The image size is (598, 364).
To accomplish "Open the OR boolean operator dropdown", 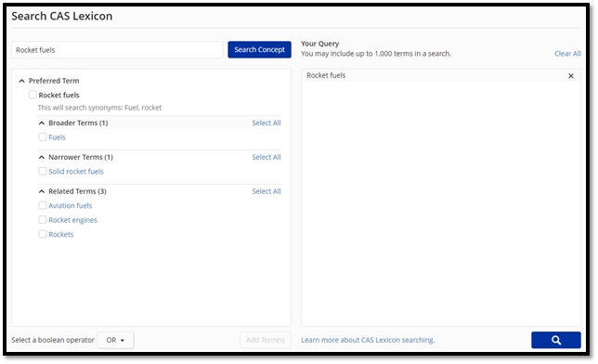I will 115,340.
